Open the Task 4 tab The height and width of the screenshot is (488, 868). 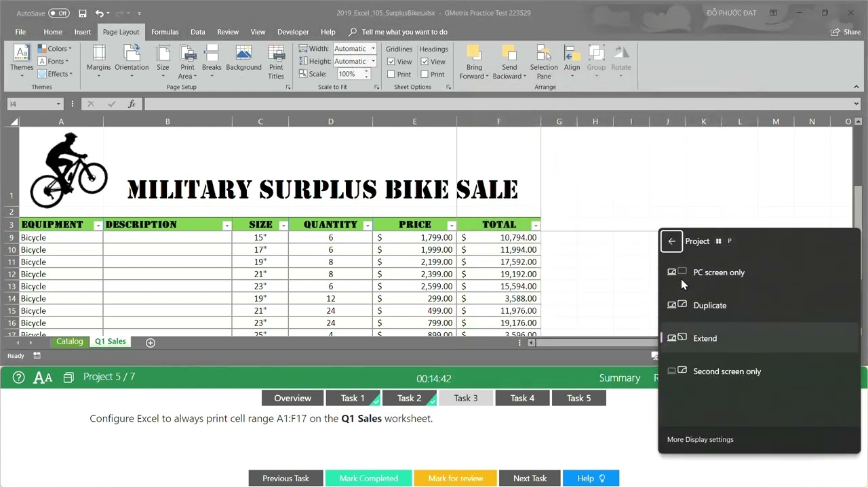click(x=522, y=398)
